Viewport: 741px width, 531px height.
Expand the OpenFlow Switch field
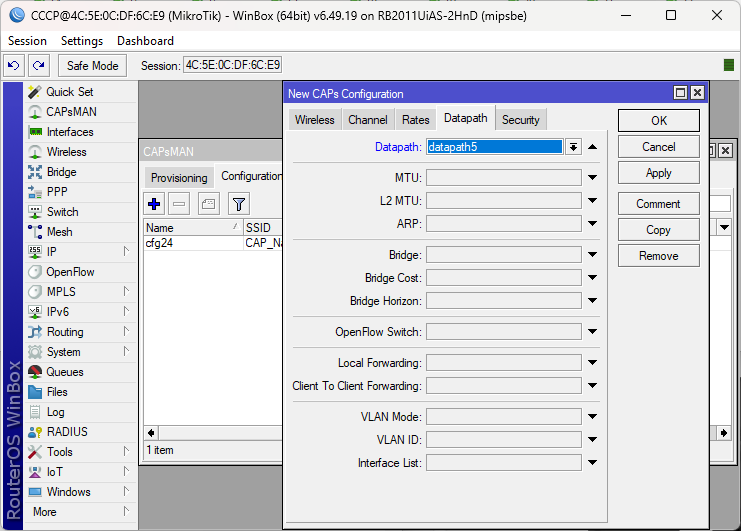(x=593, y=332)
